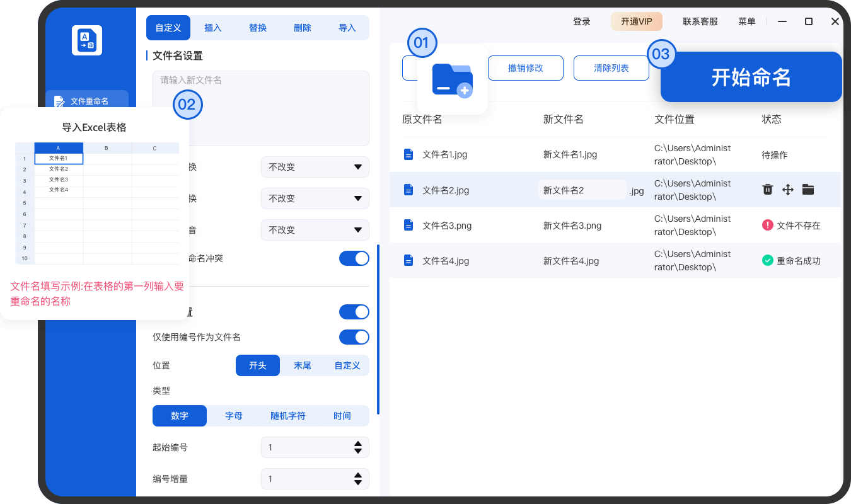851x504 pixels.
Task: Click the 文件不存在 error icon beside 文件名3.png
Action: [767, 225]
